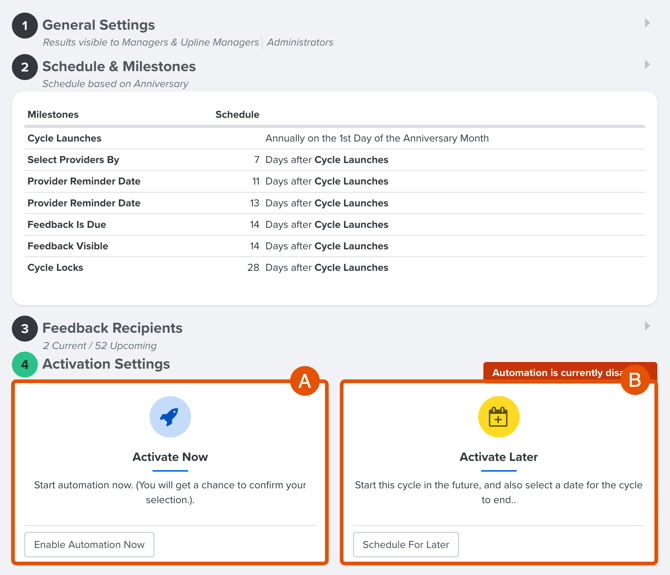Expand the Feedback Recipients section arrow
670x575 pixels.
(647, 326)
